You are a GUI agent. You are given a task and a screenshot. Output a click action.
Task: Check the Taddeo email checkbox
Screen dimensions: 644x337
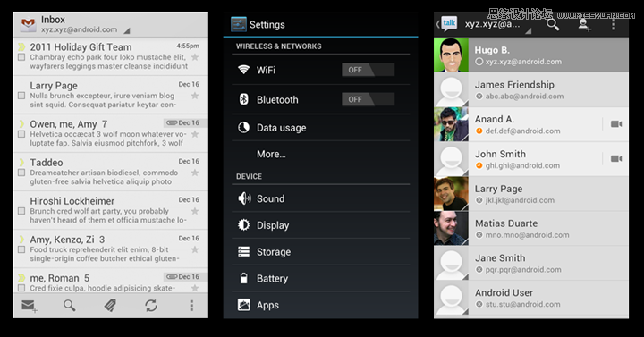point(21,173)
